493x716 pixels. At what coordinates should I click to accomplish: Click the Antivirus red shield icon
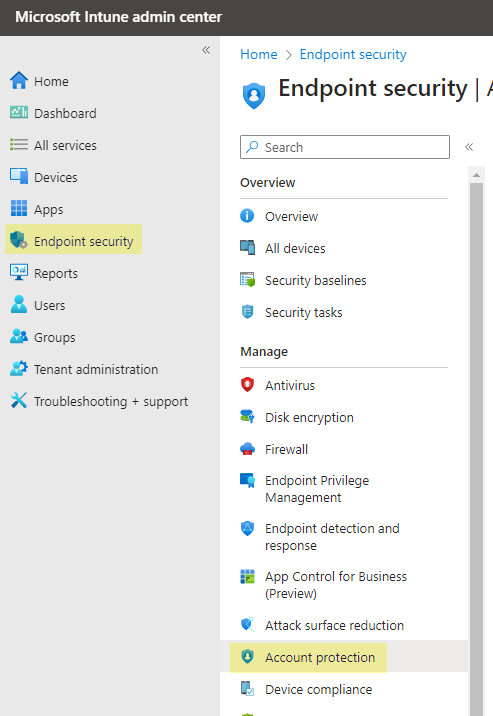tap(247, 384)
